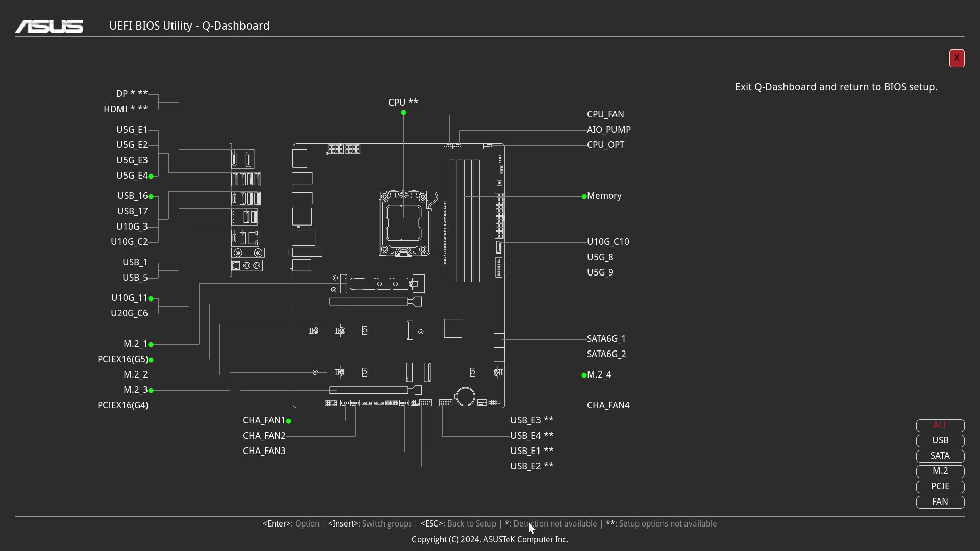Click the Enter: Option key hint

click(291, 524)
